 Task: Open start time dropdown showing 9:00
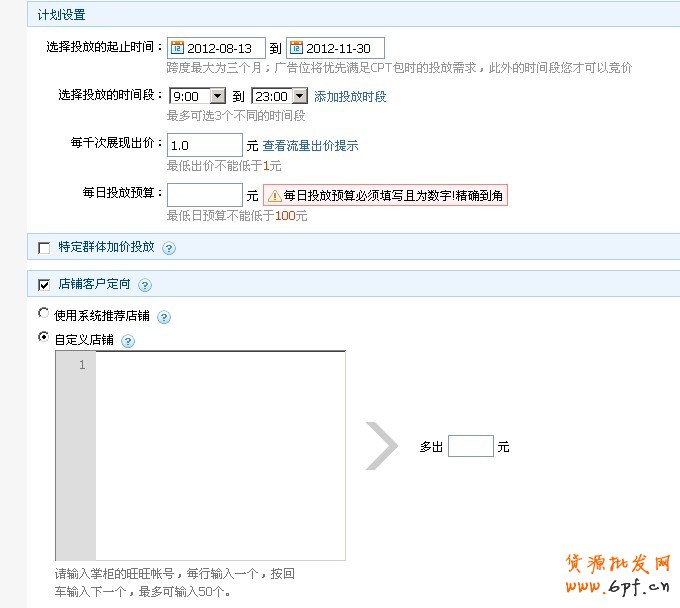point(197,97)
